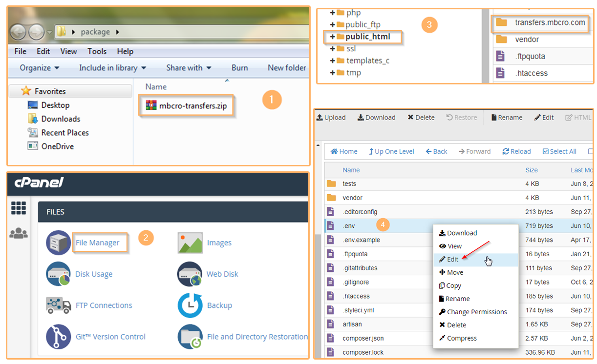Click the cPanel apps grid icon
This screenshot has height=364, width=597.
19,208
